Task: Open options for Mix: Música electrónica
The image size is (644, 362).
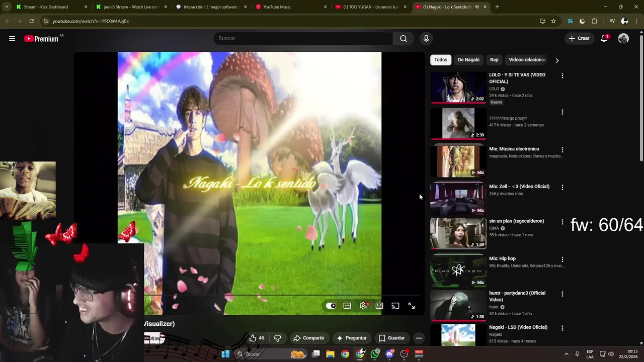Action: [x=562, y=150]
